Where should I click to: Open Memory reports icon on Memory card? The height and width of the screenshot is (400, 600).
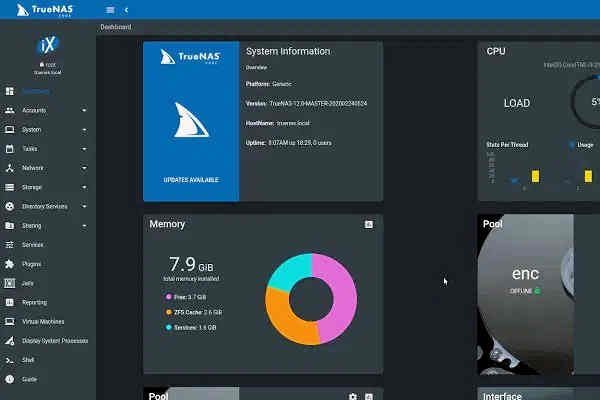click(x=368, y=224)
